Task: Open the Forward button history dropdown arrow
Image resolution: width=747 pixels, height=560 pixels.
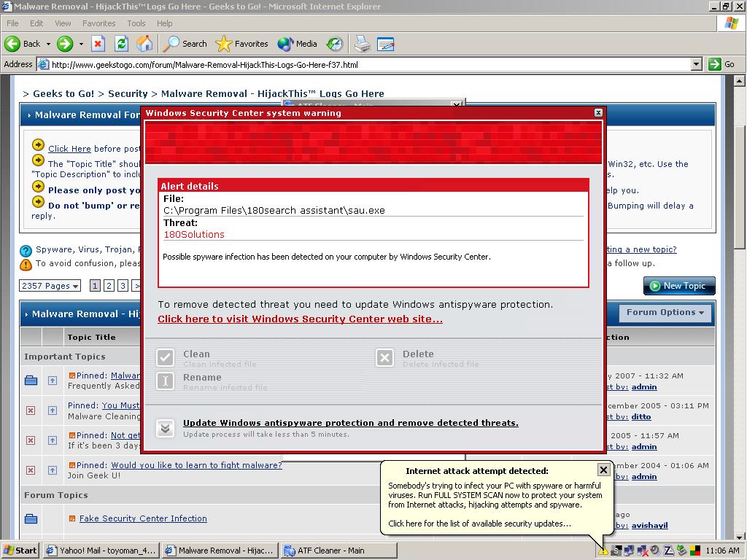Action: coord(81,44)
